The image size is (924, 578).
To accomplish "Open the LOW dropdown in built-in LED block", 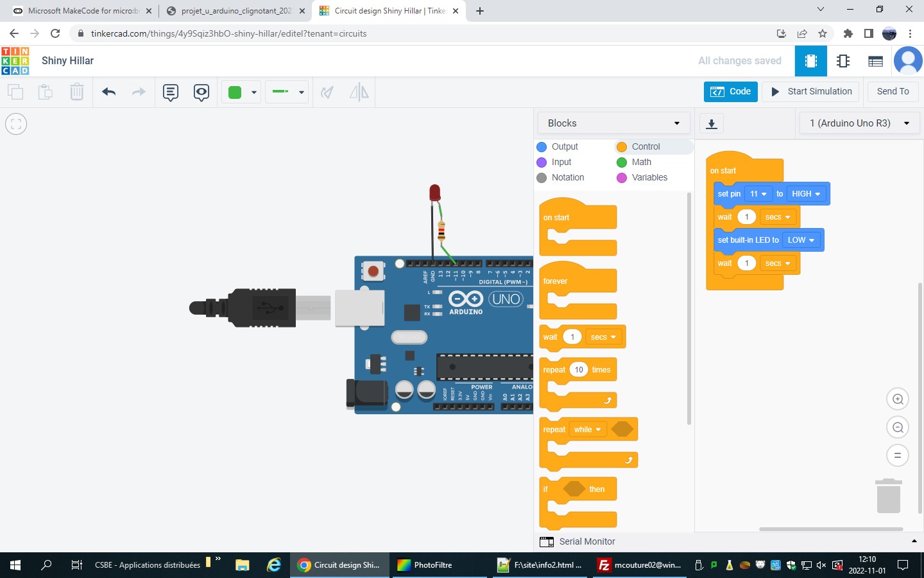I will coord(801,240).
